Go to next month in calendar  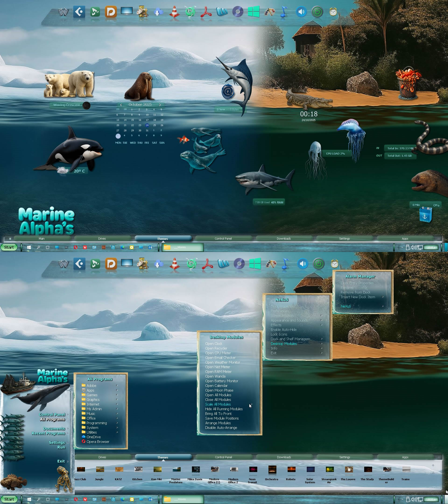[x=160, y=105]
